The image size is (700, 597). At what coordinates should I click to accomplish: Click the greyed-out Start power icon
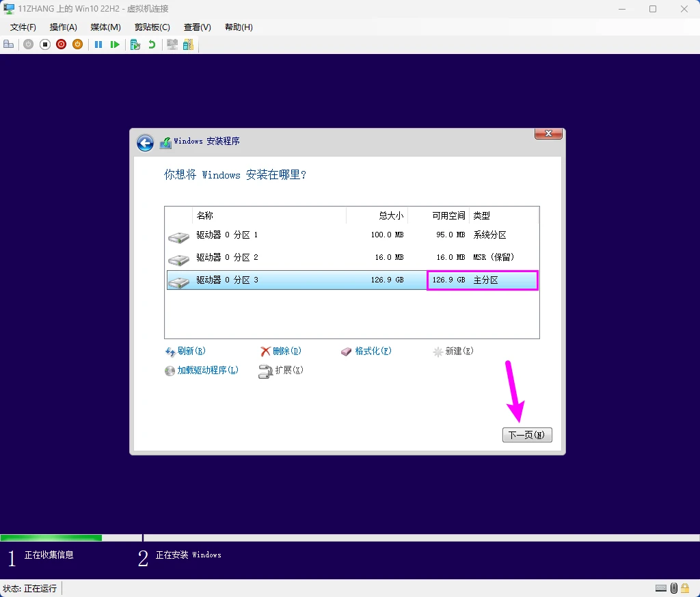pyautogui.click(x=29, y=44)
